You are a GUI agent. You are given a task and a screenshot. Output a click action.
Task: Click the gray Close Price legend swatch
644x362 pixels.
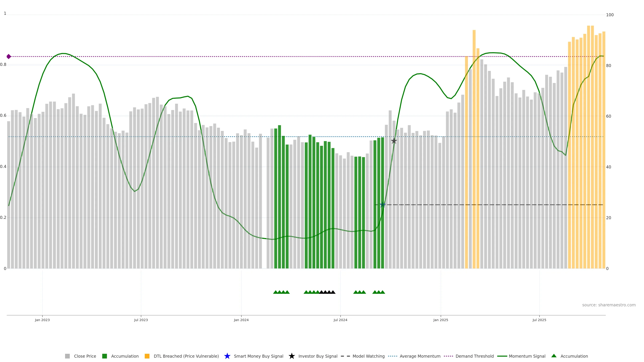[x=67, y=356]
